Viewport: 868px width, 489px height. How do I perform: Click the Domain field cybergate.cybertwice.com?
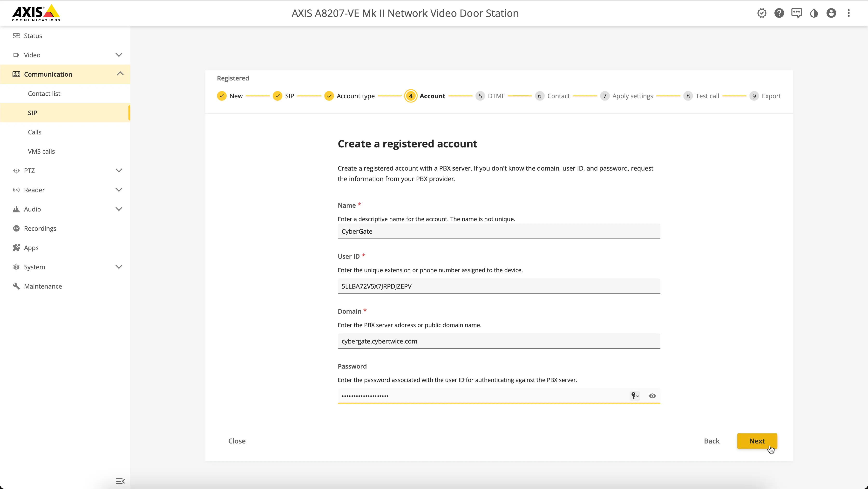coord(499,341)
